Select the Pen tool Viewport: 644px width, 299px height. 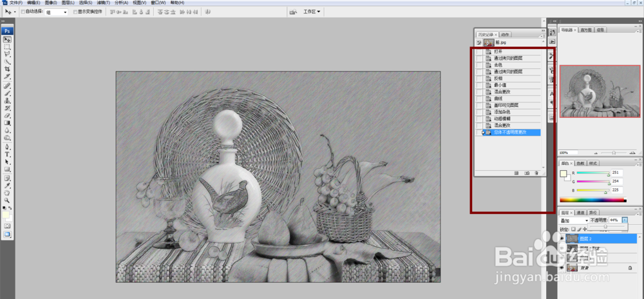click(7, 147)
